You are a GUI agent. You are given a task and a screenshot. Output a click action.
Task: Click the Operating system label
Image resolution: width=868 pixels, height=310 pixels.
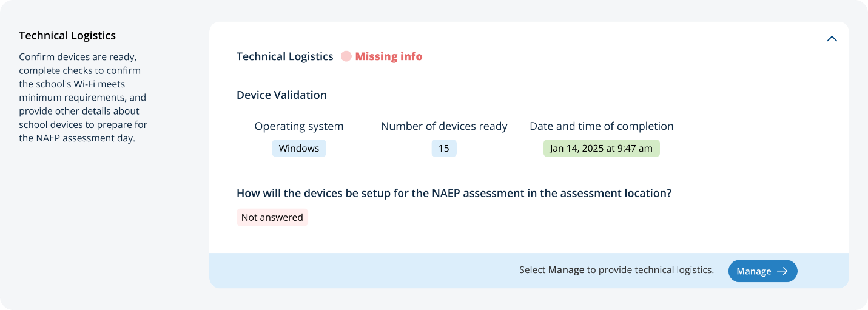298,126
